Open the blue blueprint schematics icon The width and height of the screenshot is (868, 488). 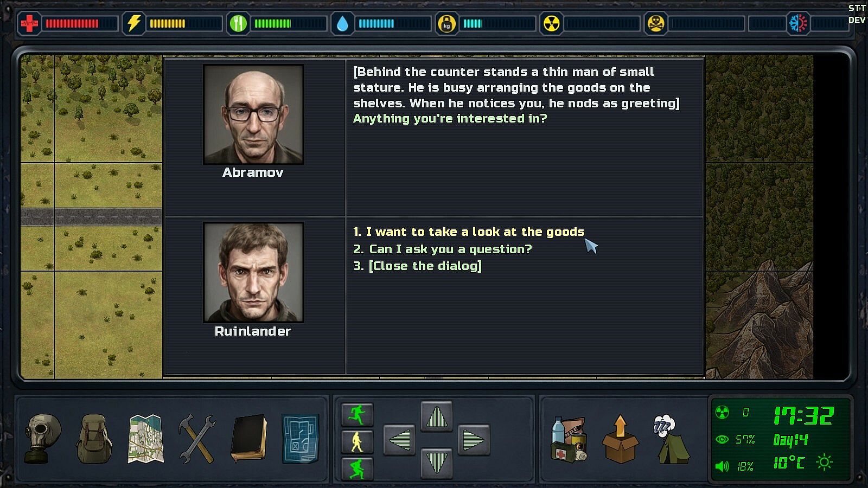[300, 439]
